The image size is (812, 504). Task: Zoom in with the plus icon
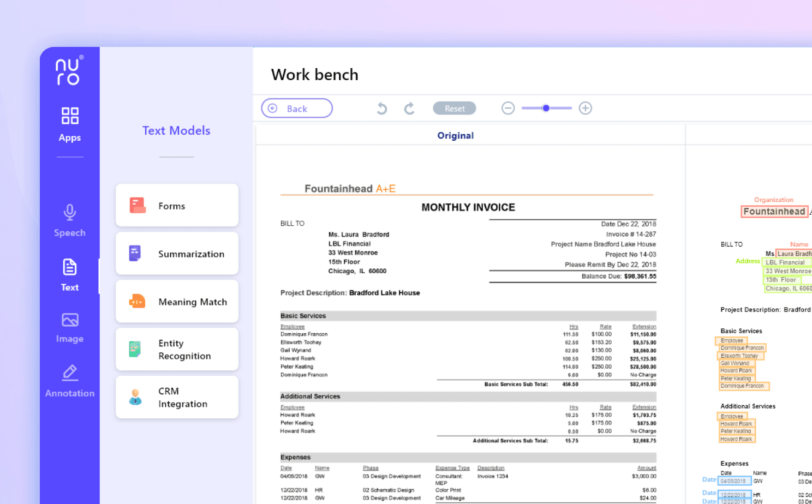(586, 108)
